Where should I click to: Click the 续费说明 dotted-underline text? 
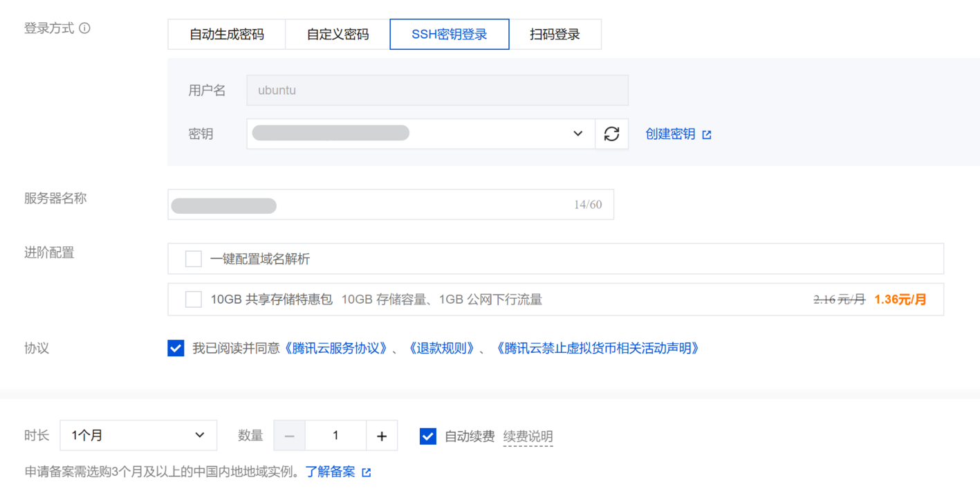tap(528, 437)
